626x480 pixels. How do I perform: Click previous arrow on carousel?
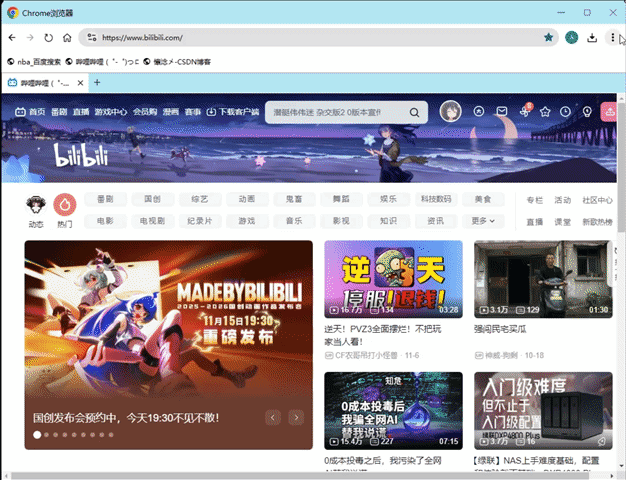[273, 418]
